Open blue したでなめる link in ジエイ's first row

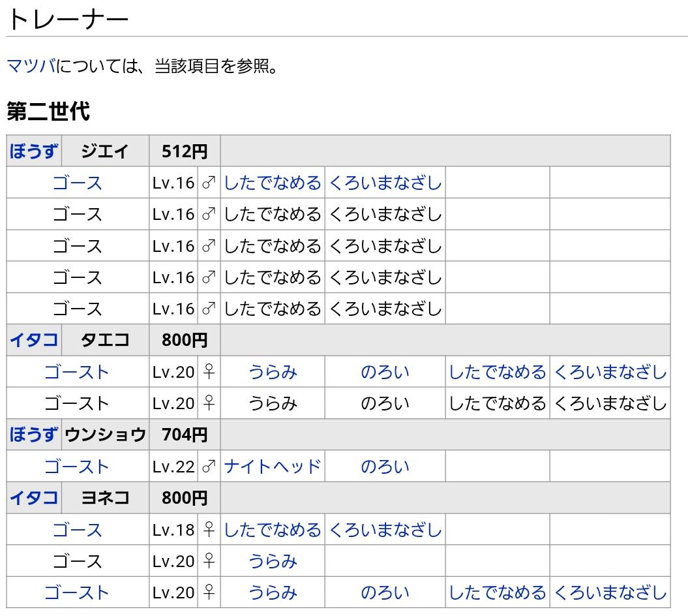coord(273,183)
